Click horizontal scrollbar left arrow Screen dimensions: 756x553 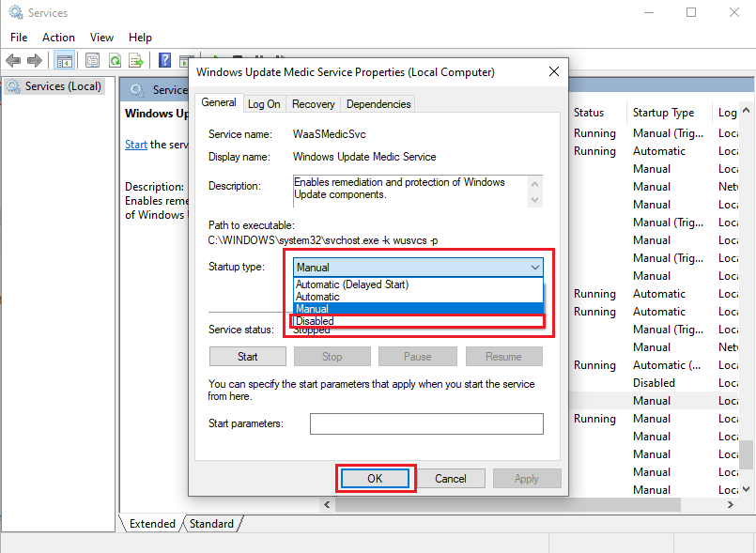pos(328,505)
